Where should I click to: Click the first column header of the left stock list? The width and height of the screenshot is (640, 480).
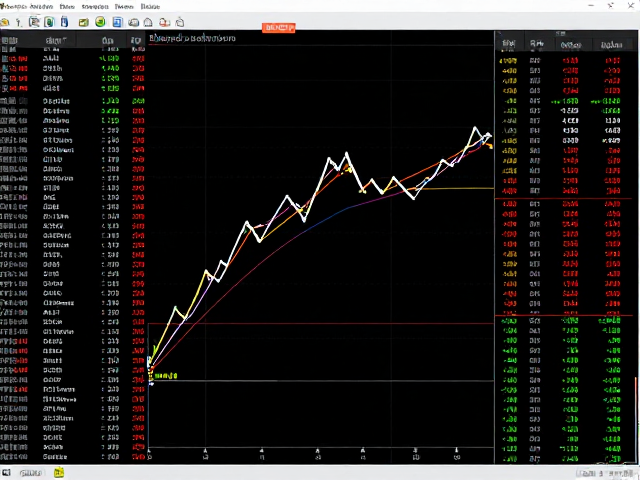pyautogui.click(x=9, y=40)
